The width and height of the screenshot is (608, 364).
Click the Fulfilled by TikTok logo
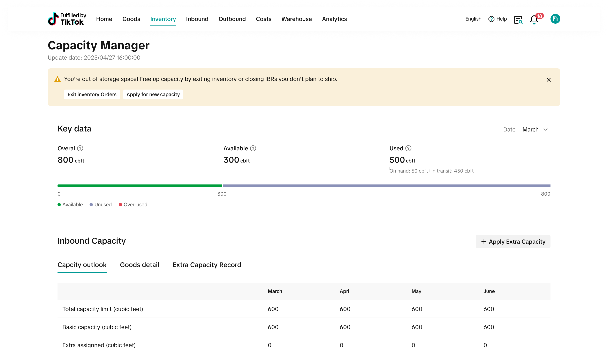(67, 19)
